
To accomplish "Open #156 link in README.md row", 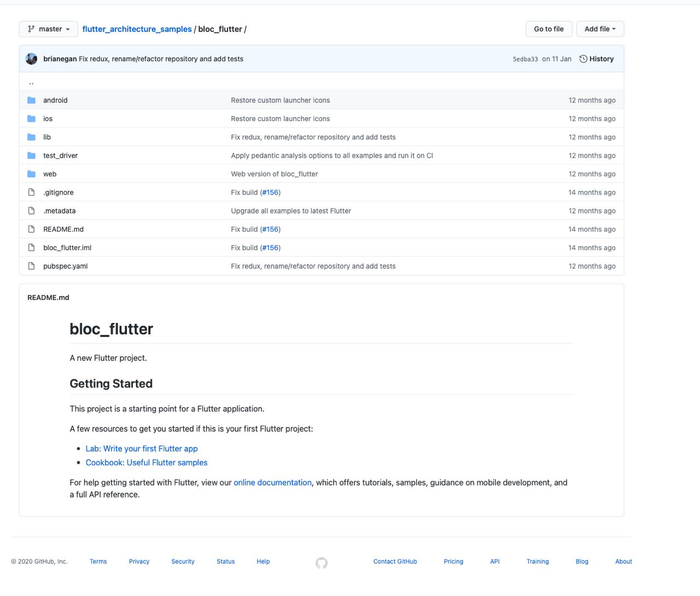I will pyautogui.click(x=270, y=229).
